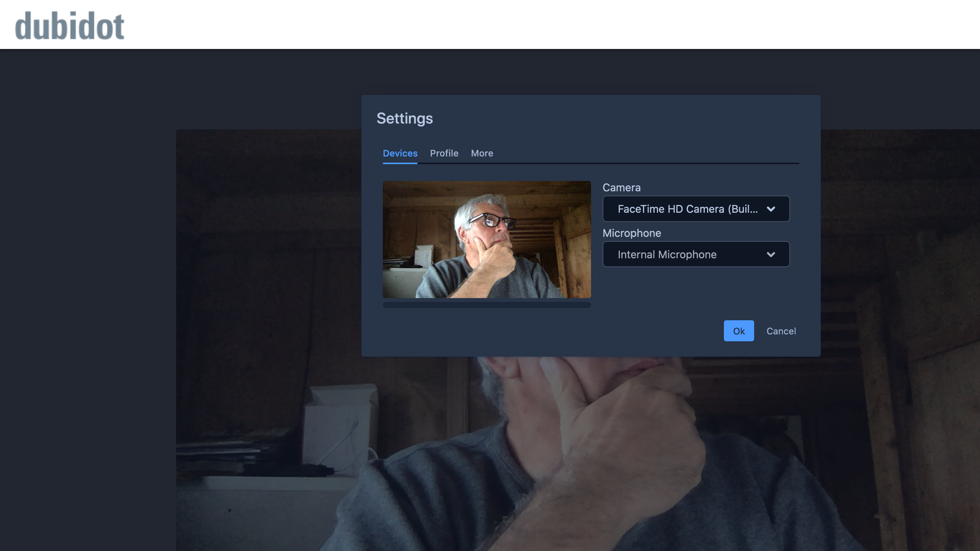This screenshot has width=980, height=551.
Task: Click the white header bar beside logo
Action: 536,24
